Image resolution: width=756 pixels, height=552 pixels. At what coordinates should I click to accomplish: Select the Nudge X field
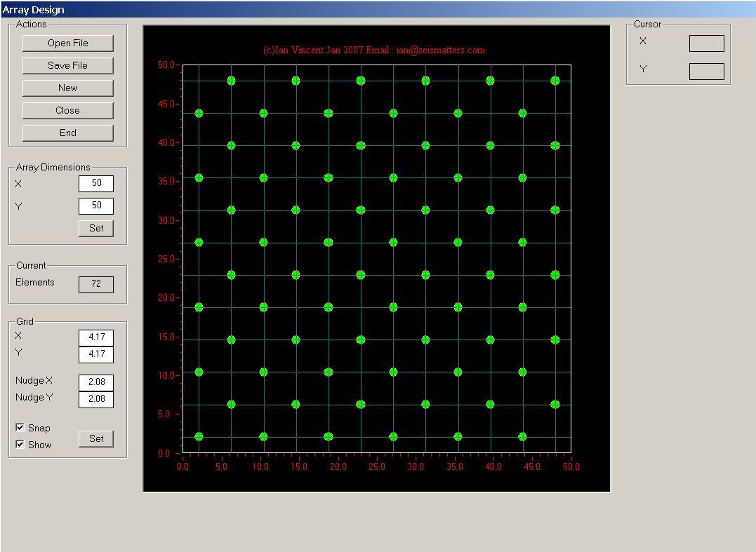click(x=96, y=382)
